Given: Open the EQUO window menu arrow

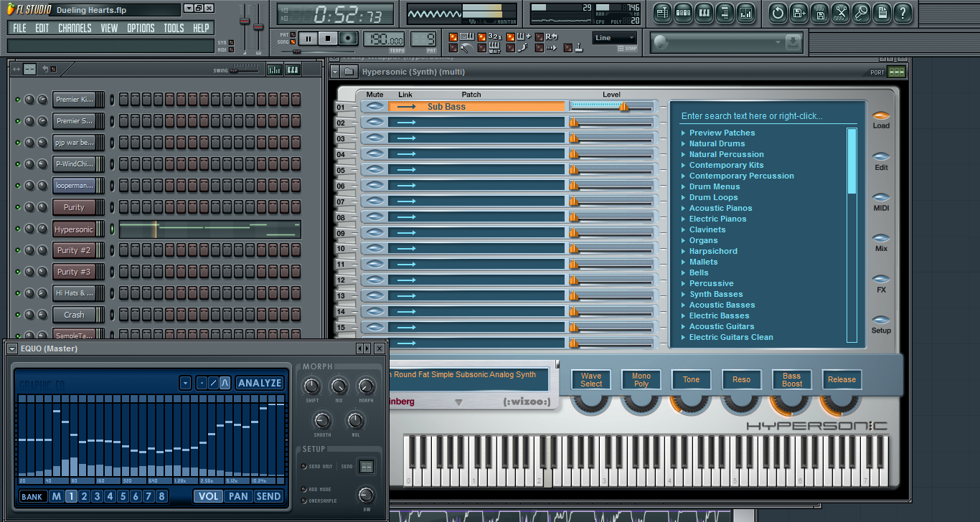Looking at the screenshot, I should (12, 348).
